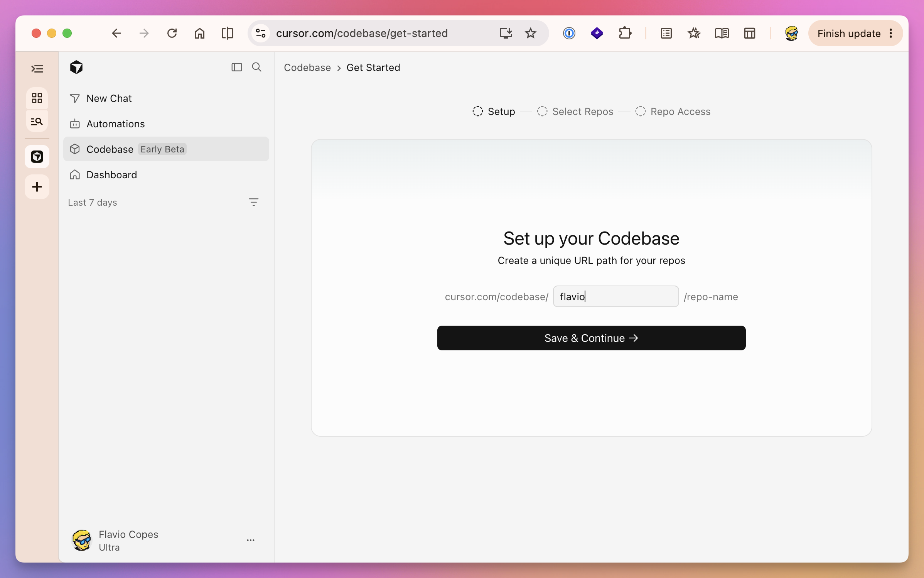924x578 pixels.
Task: Click the Codebase breadcrumb link
Action: click(x=307, y=68)
